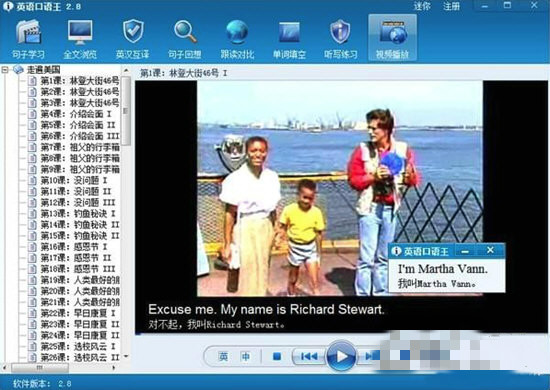
Task: Open lesson 第2课: 林亚大街46号
Action: pos(80,92)
